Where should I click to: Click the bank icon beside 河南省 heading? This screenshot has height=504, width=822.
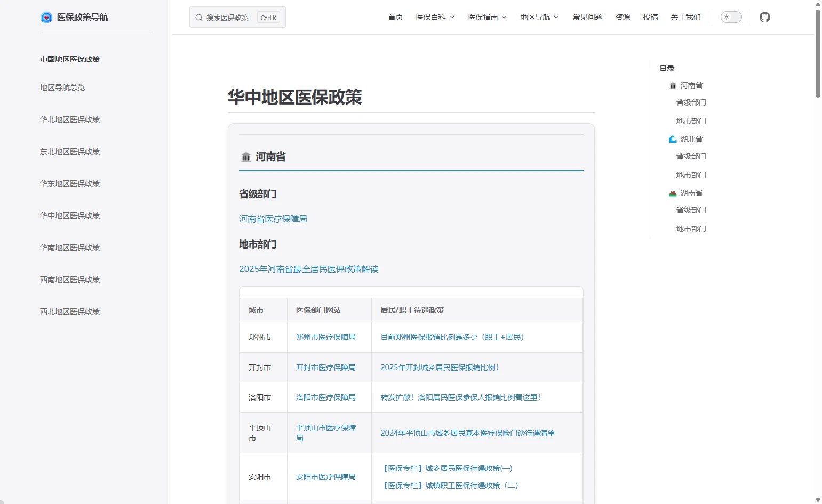point(246,157)
